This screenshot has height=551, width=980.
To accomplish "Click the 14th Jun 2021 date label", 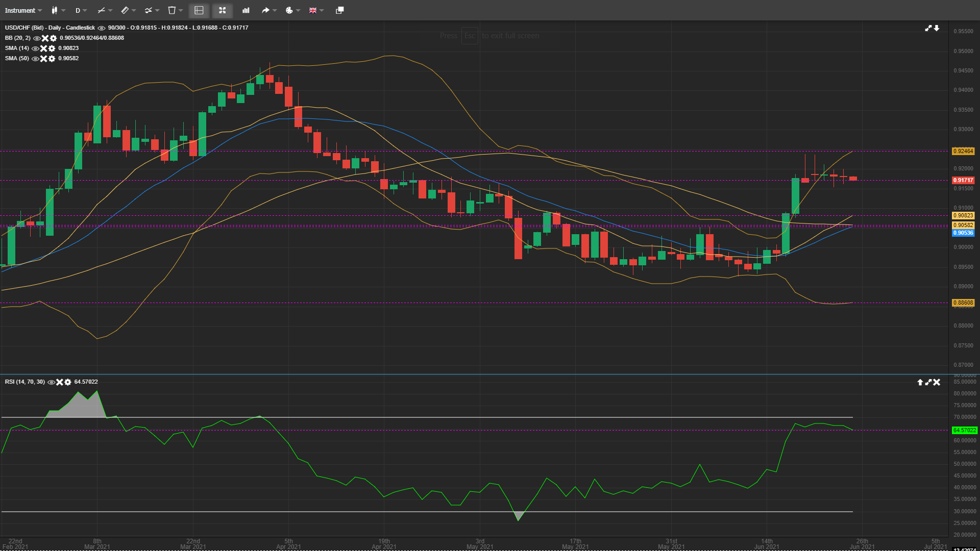I will coord(767,544).
